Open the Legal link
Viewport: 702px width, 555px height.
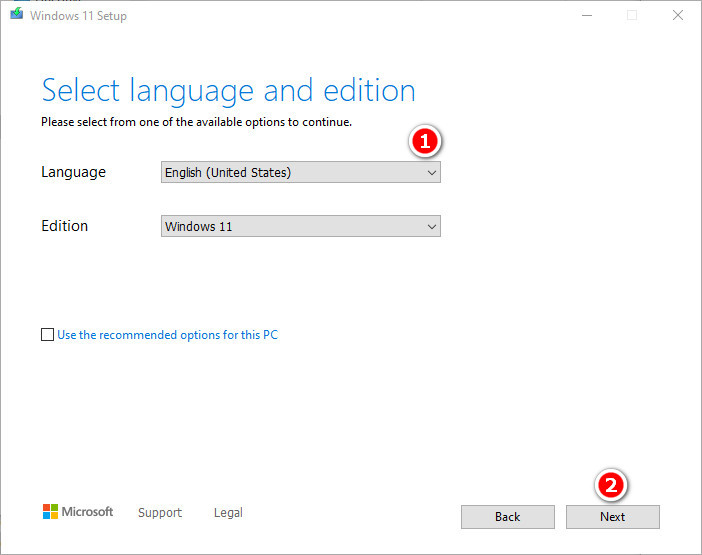point(228,512)
